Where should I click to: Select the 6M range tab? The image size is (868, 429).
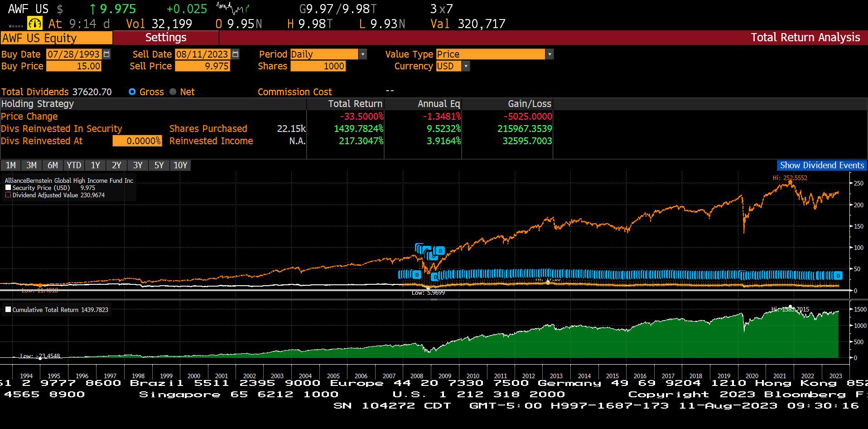click(x=53, y=165)
